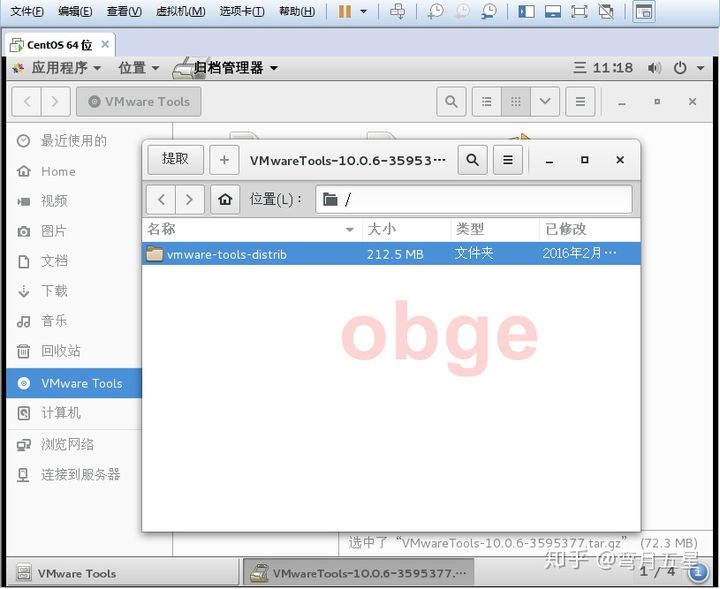
Task: Click the search icon in Files window
Action: coord(451,101)
